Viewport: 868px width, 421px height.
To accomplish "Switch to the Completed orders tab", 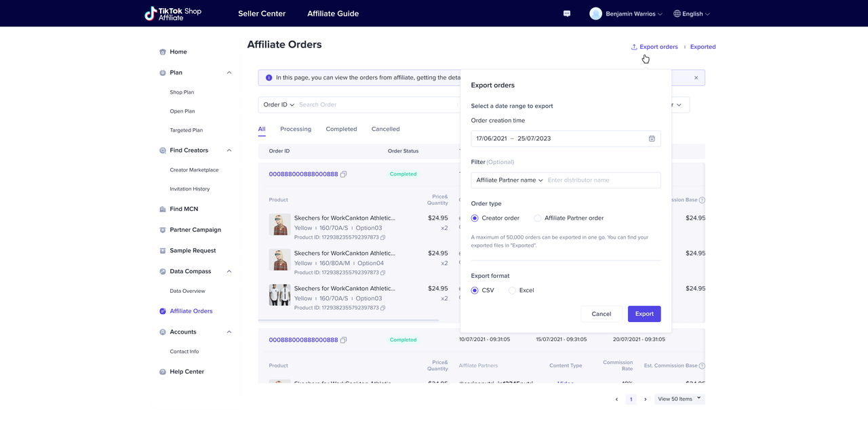I will click(x=341, y=129).
